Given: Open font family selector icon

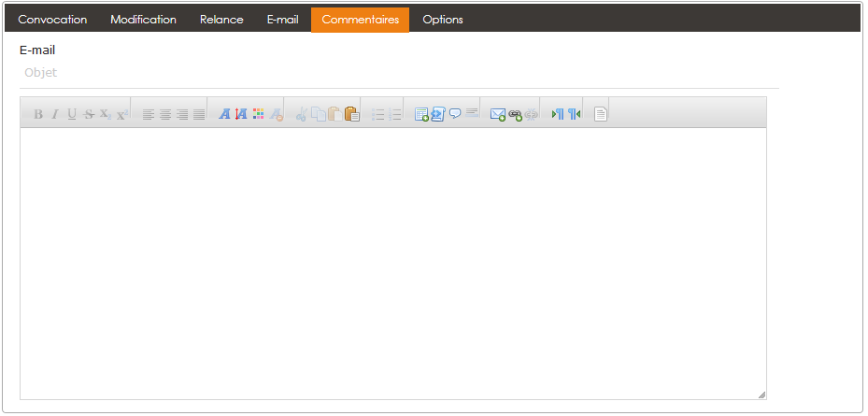Looking at the screenshot, I should (225, 114).
